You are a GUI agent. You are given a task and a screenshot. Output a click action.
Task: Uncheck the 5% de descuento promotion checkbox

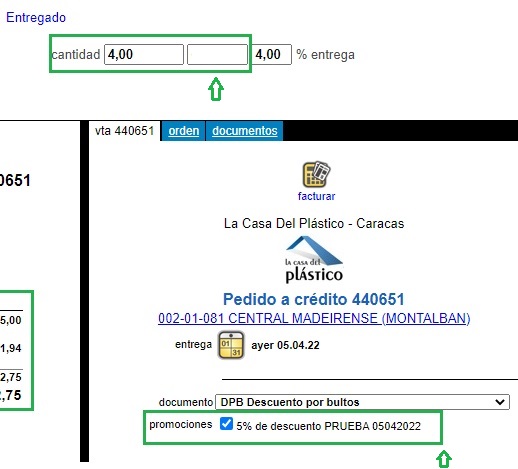(226, 424)
